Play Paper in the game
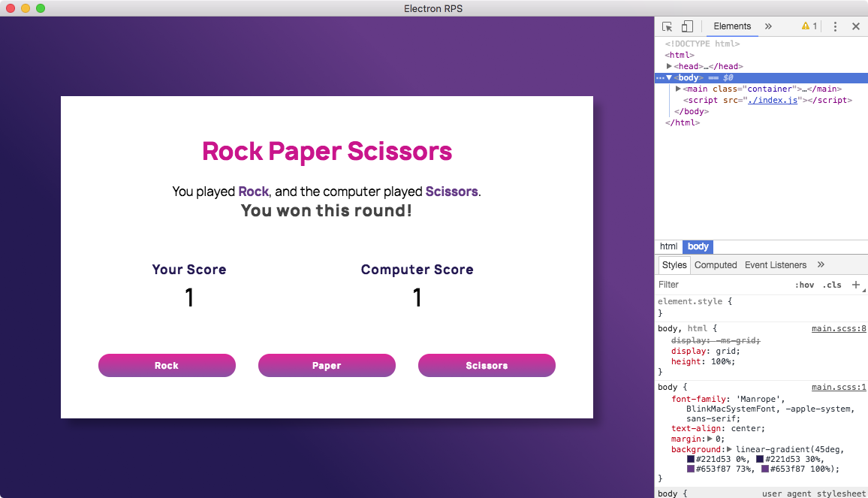This screenshot has height=498, width=868. tap(327, 366)
